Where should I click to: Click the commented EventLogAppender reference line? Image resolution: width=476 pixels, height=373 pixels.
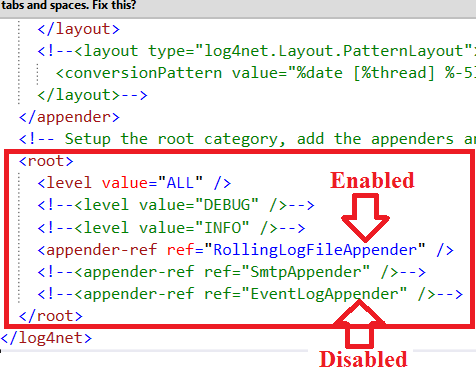click(x=250, y=294)
